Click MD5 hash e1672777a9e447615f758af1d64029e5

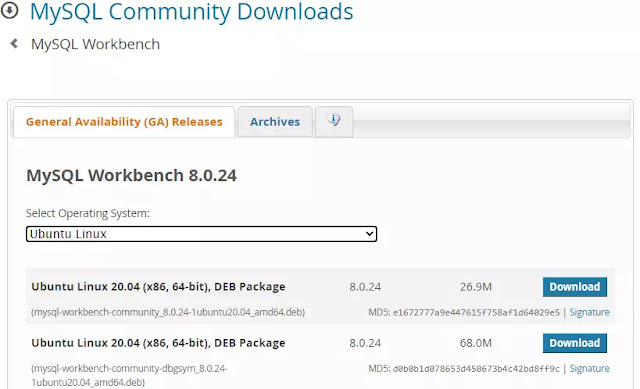pos(476,313)
